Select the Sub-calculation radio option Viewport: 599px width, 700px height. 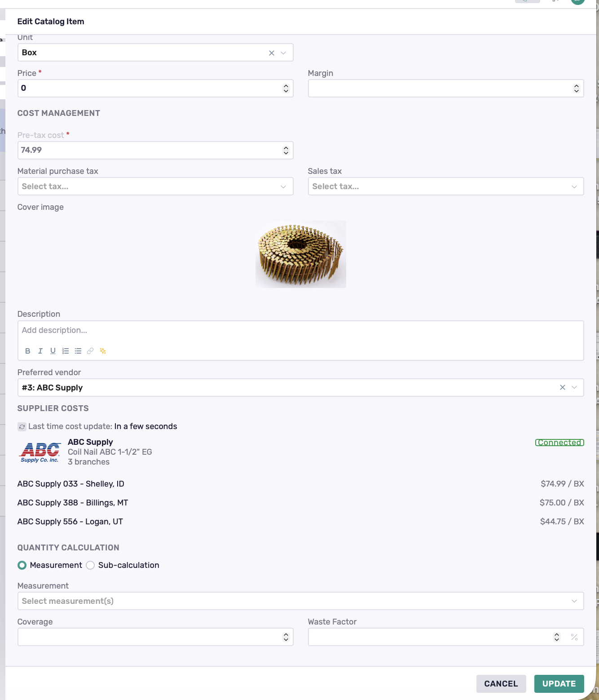click(90, 565)
